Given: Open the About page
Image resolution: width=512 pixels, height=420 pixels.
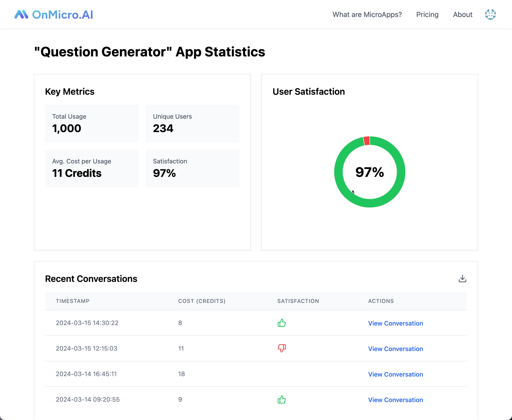Looking at the screenshot, I should coord(463,15).
